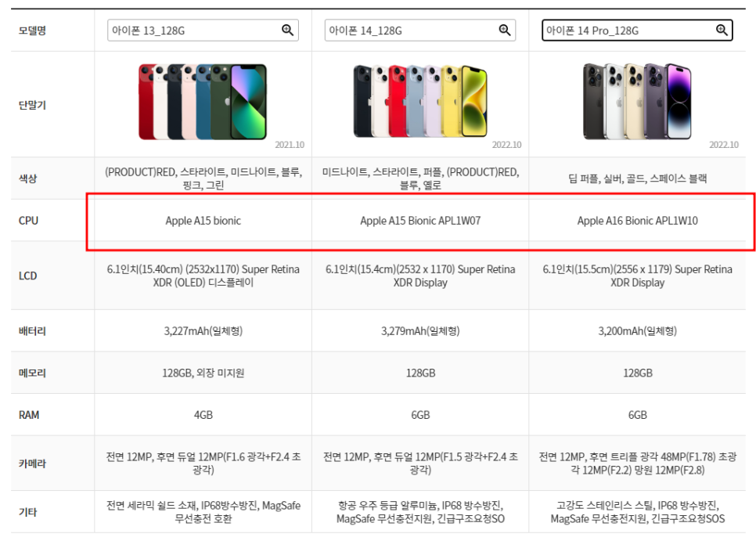Focus the 아이폰 14 Pro_128G model field
The width and height of the screenshot is (756, 541).
click(x=637, y=31)
